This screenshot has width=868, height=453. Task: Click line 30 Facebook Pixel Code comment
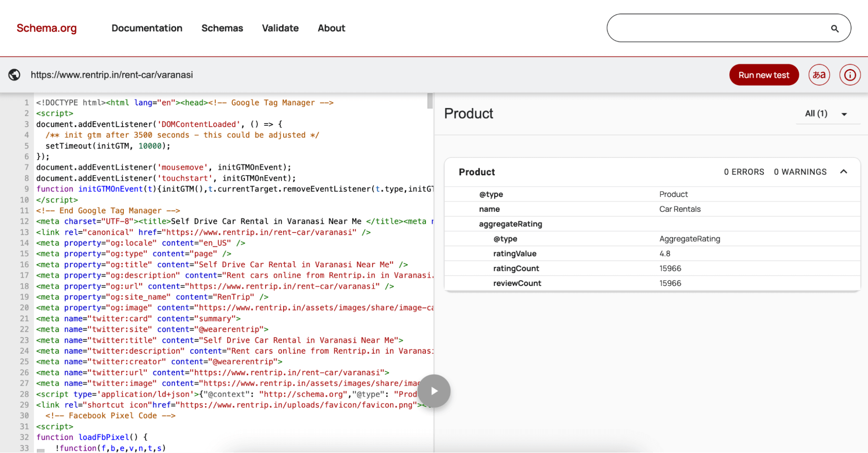[x=110, y=415]
